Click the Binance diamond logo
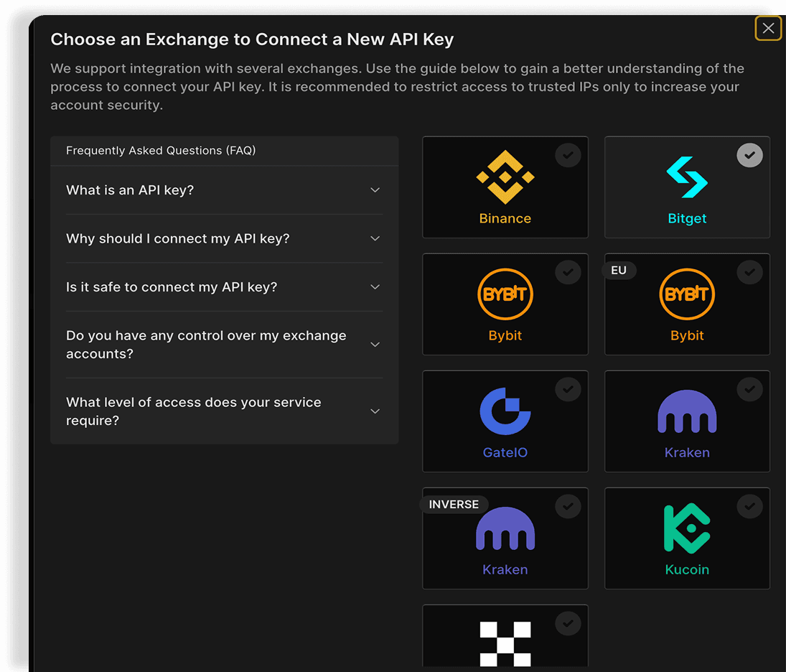This screenshot has width=786, height=672. 505,177
